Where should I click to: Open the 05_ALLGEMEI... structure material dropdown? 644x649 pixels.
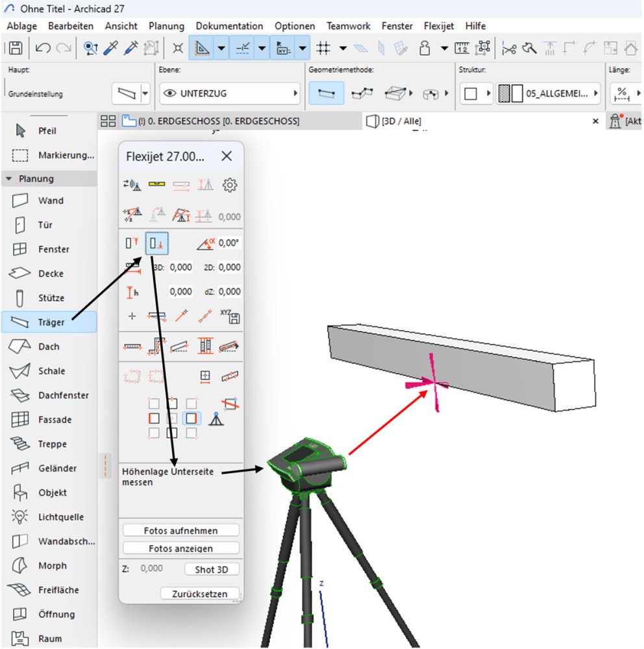(549, 93)
